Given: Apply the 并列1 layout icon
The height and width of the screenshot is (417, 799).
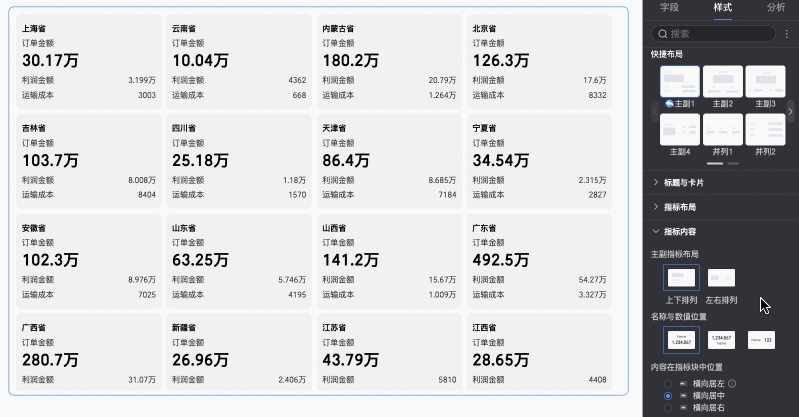Looking at the screenshot, I should [x=723, y=129].
